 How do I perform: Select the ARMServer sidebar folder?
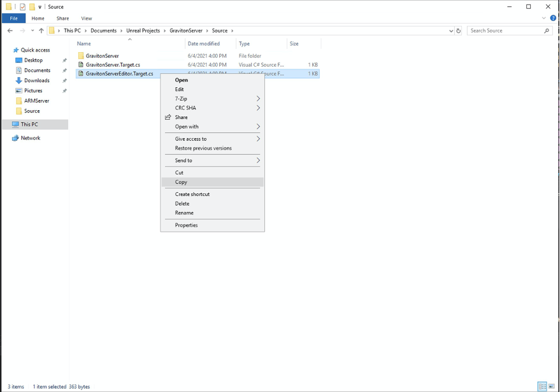pyautogui.click(x=37, y=101)
